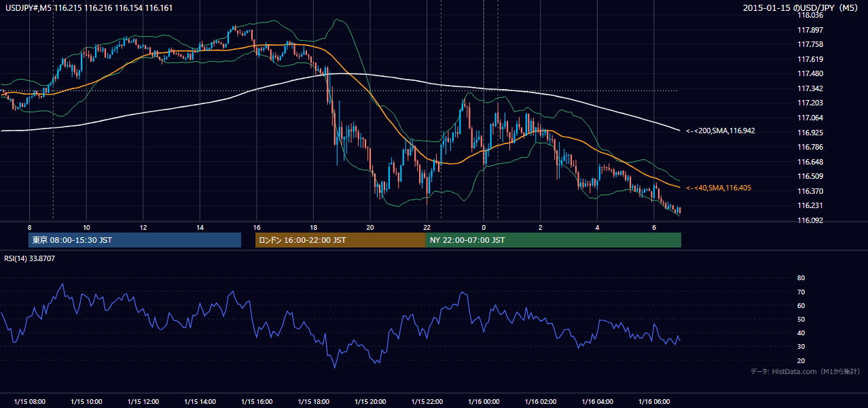This screenshot has width=868, height=408.
Task: Click price axis value 116.092
Action: 810,220
